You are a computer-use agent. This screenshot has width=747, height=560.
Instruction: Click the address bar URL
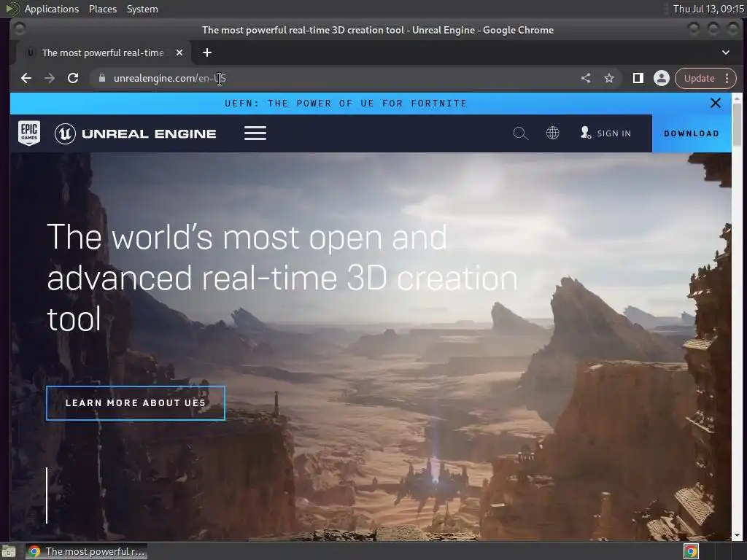point(169,78)
